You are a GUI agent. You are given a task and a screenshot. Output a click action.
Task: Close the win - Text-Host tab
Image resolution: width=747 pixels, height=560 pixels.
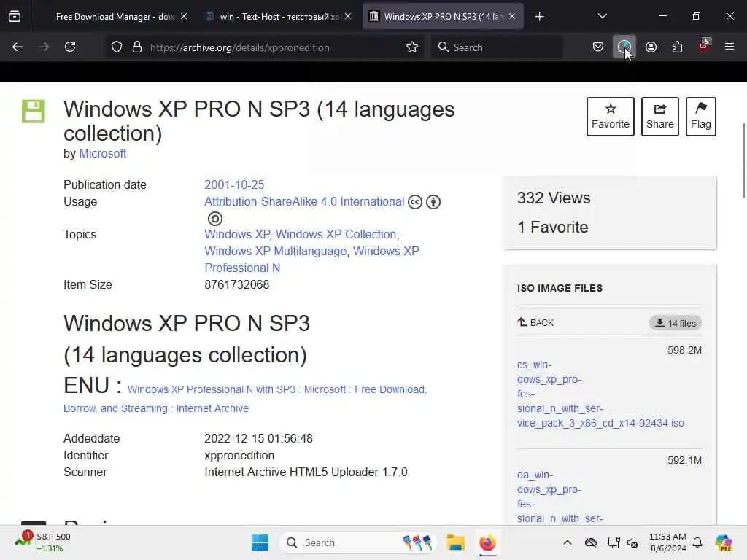click(348, 16)
